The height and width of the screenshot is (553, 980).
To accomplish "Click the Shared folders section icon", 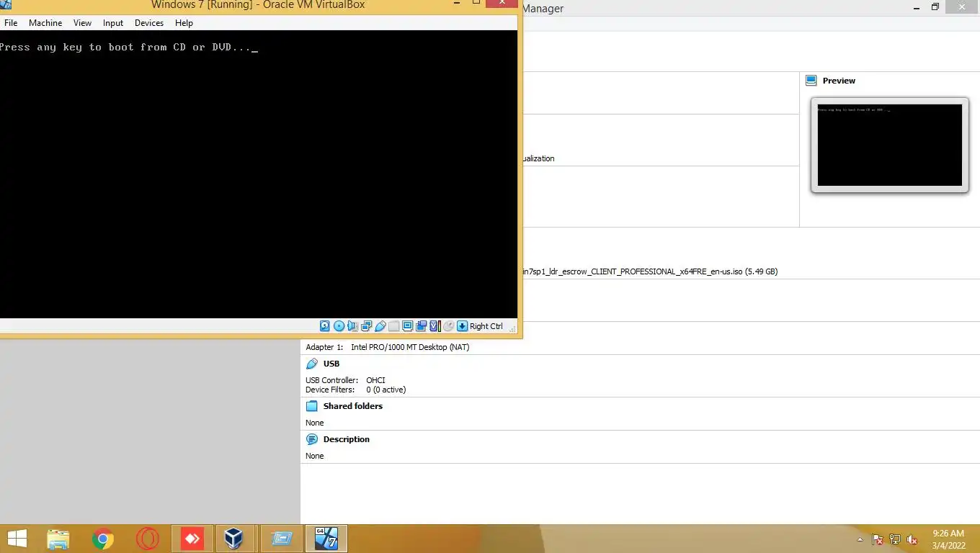I will pos(312,406).
